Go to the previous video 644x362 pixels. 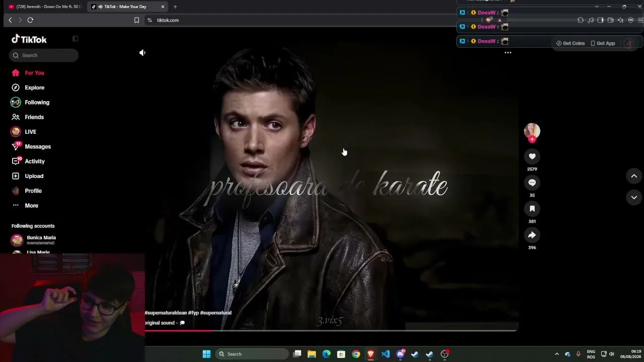(x=634, y=176)
